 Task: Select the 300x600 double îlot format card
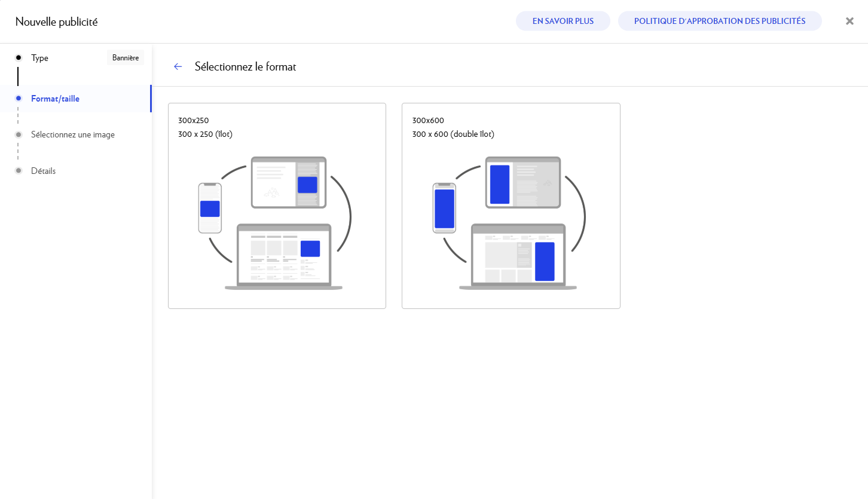tap(511, 206)
